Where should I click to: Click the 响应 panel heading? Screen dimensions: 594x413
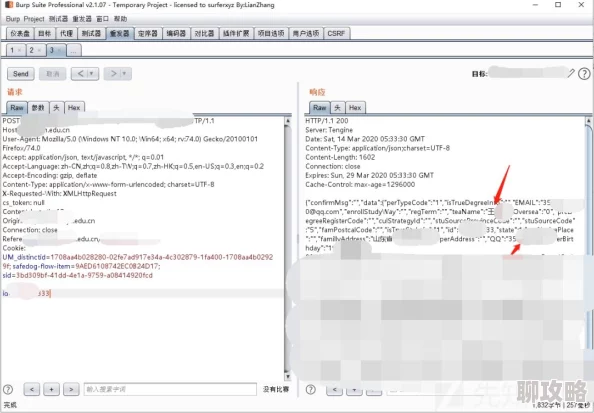[317, 92]
